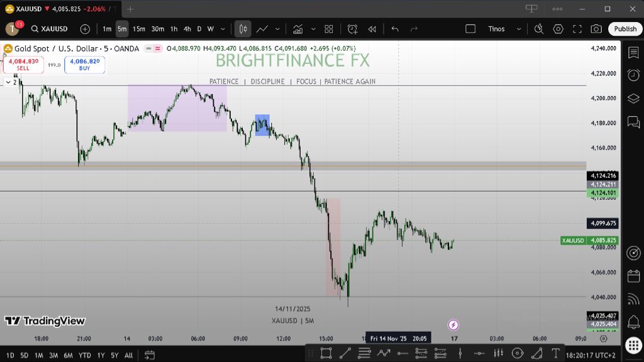644x362 pixels.
Task: Switch to the 1m timeframe
Action: point(107,29)
